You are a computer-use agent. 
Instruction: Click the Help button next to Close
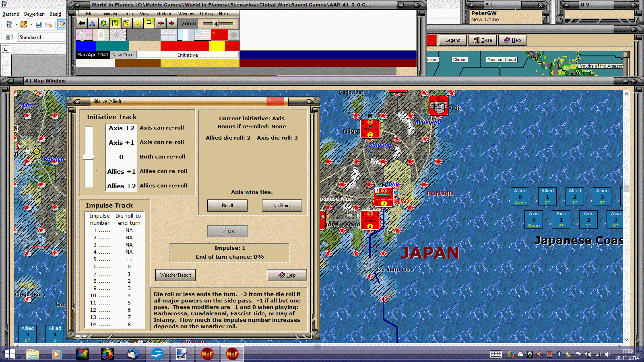coord(512,40)
